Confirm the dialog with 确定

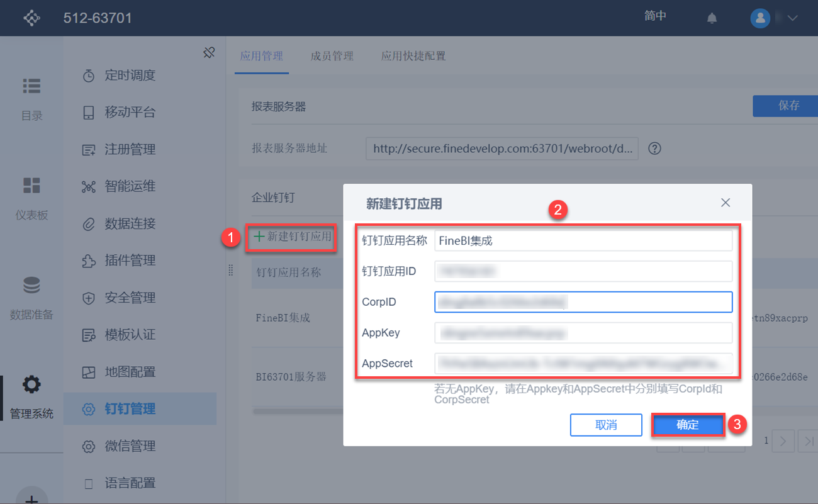pyautogui.click(x=688, y=425)
